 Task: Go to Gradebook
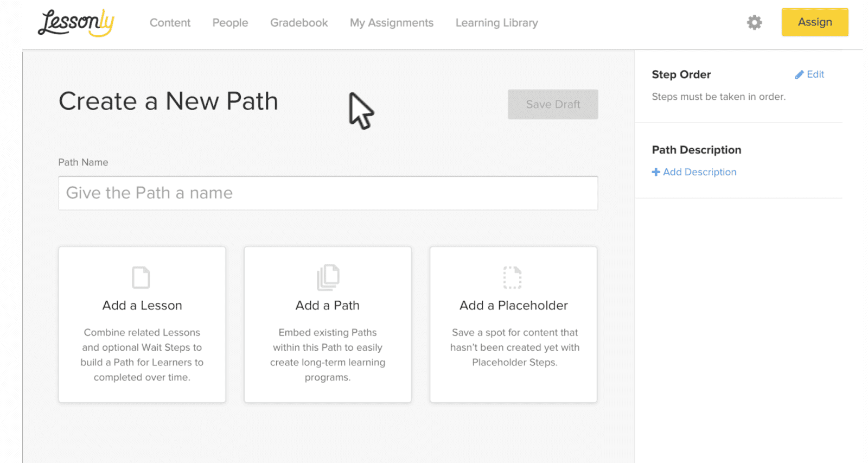299,23
